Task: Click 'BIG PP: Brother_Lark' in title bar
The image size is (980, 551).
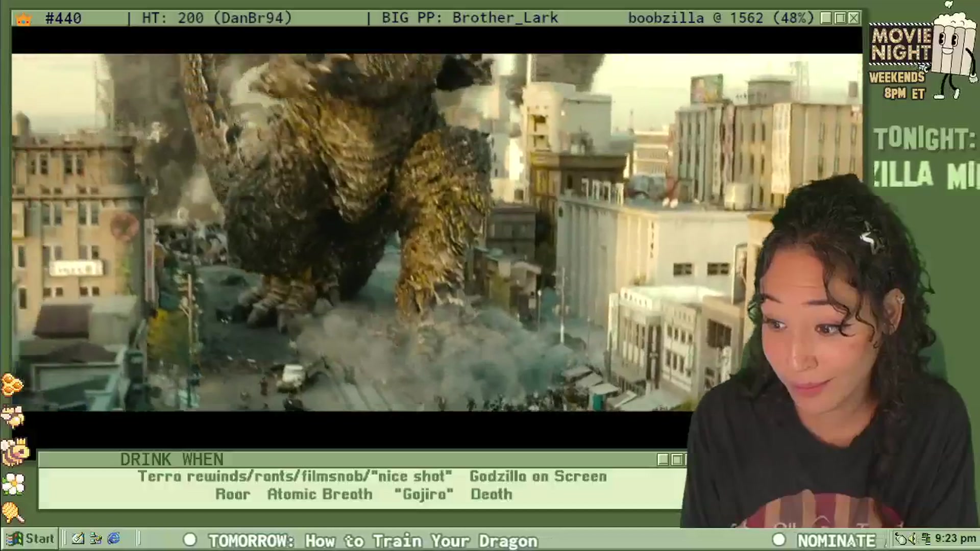Action: click(470, 18)
